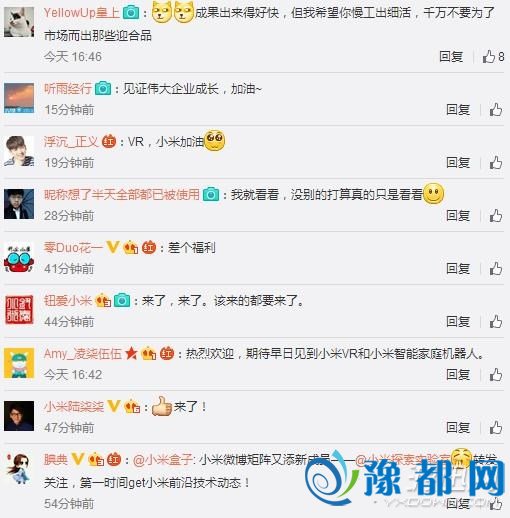
Task: Click the cat avatar of YellowUp皇上
Action: (19, 22)
